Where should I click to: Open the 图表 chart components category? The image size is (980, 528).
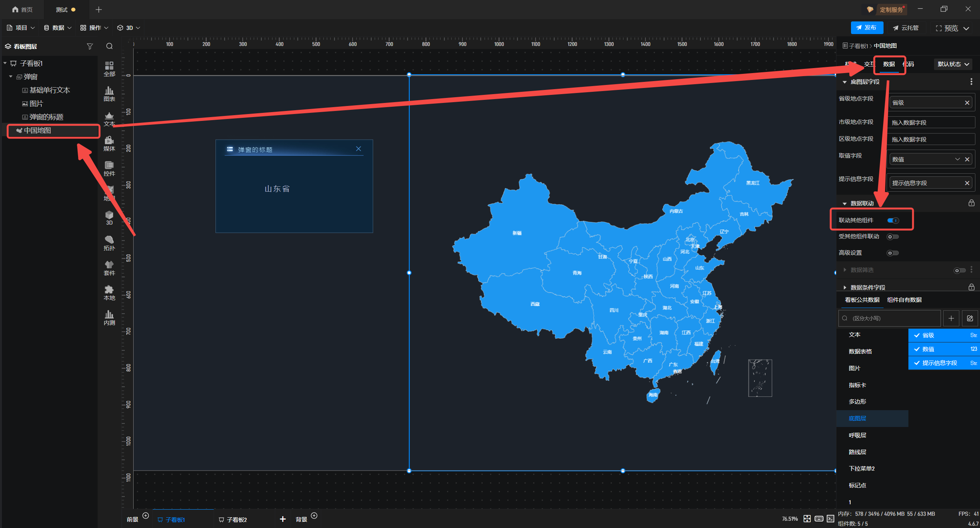[x=109, y=94]
